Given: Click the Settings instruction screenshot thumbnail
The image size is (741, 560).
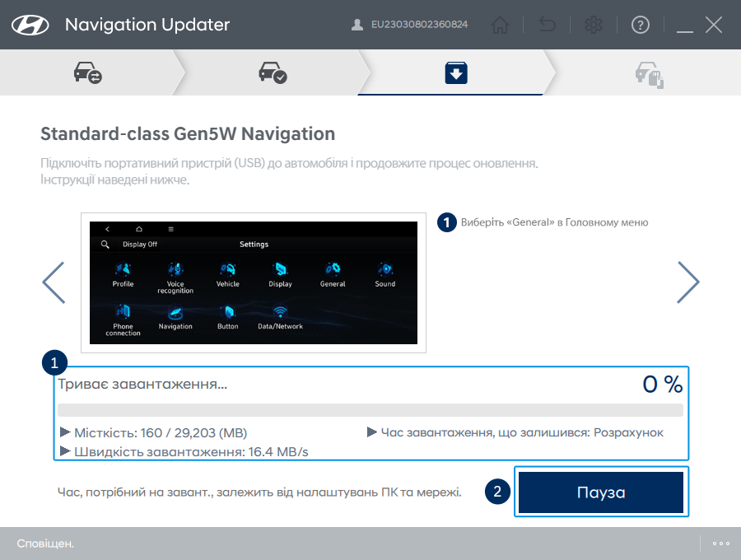Looking at the screenshot, I should (254, 282).
